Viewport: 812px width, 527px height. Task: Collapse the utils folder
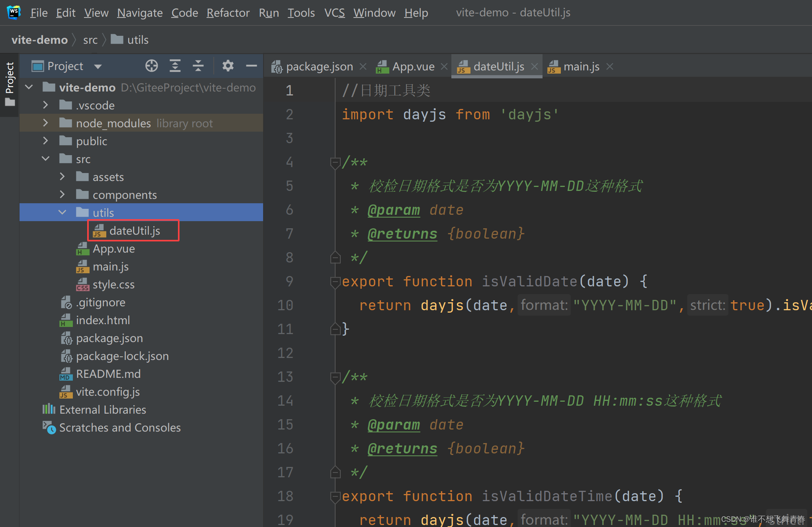coord(62,212)
